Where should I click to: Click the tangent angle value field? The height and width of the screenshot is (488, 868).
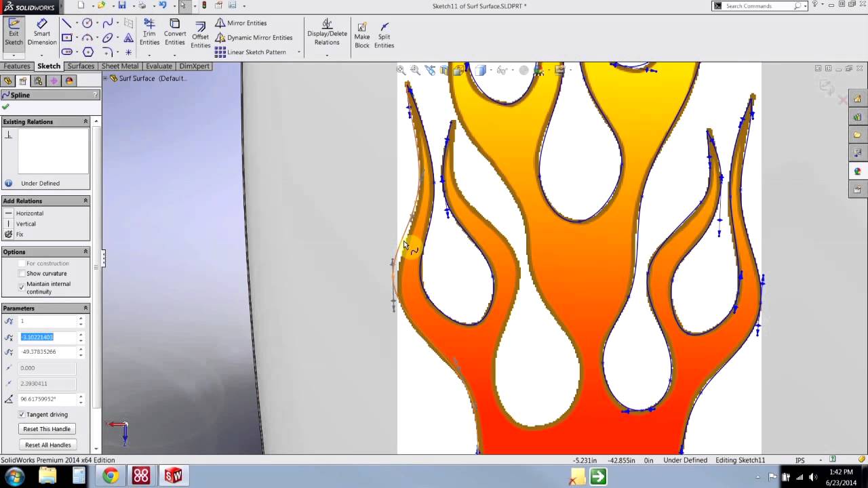pos(47,399)
